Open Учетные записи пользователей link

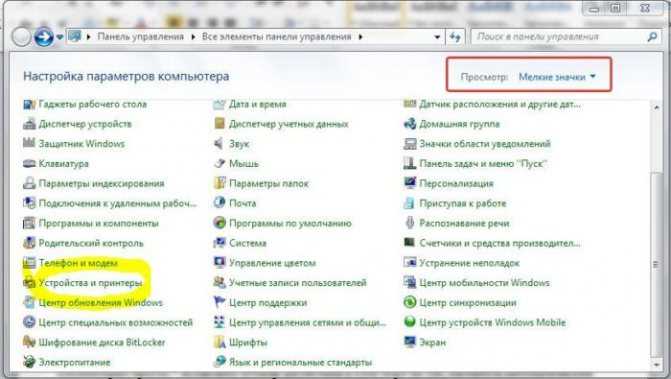click(298, 283)
